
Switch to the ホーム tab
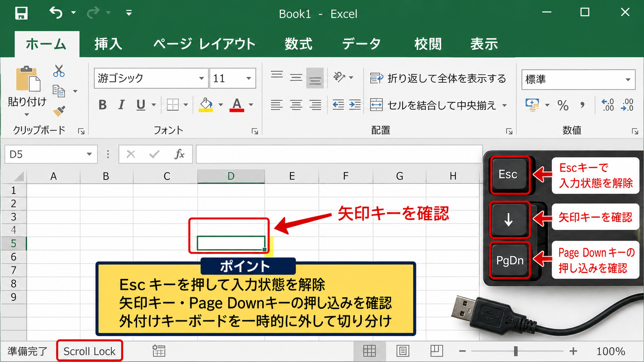tap(47, 44)
